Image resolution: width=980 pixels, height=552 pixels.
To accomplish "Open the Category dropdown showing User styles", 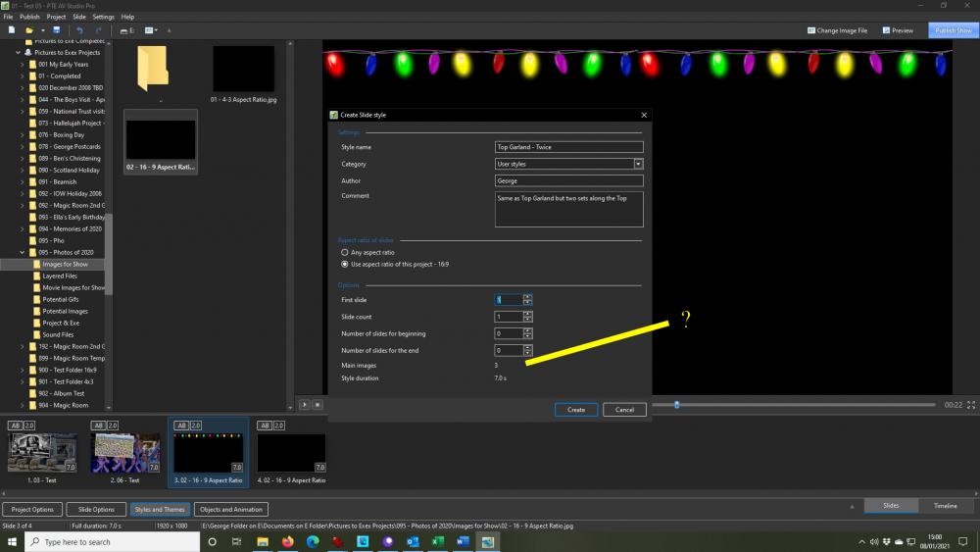I will click(638, 164).
